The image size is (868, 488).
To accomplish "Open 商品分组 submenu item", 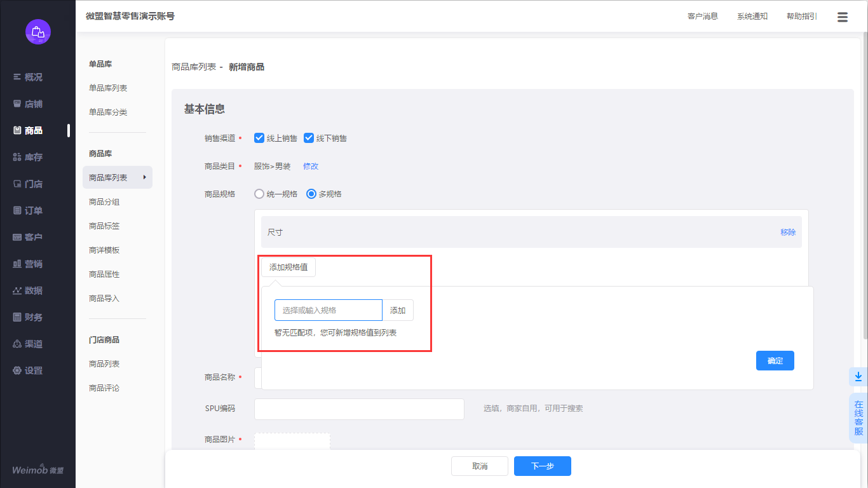I will [x=104, y=202].
